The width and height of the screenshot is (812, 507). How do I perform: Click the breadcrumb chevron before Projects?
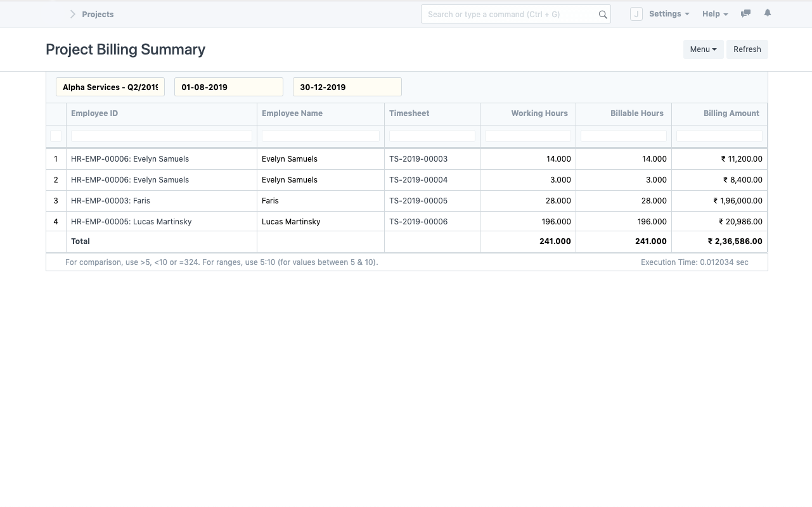(x=73, y=14)
